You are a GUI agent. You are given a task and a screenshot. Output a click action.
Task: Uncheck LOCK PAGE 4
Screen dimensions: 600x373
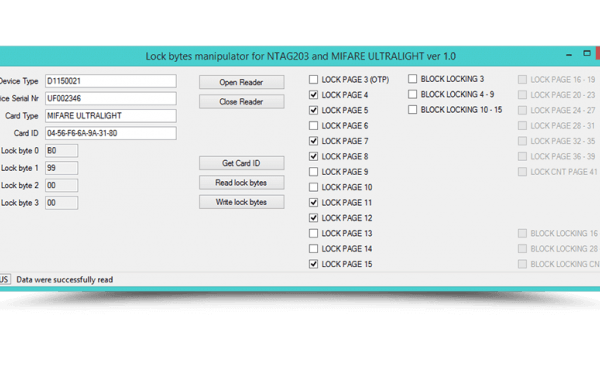point(313,95)
